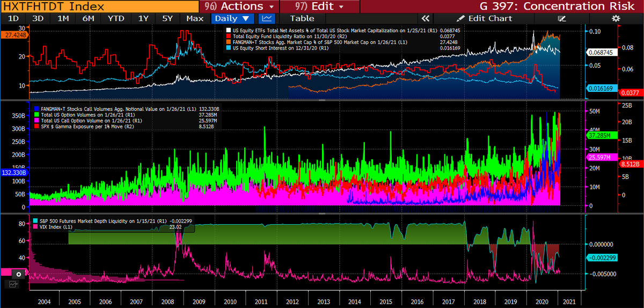
Task: Click the 2014 year label on time axis
Action: 353,302
